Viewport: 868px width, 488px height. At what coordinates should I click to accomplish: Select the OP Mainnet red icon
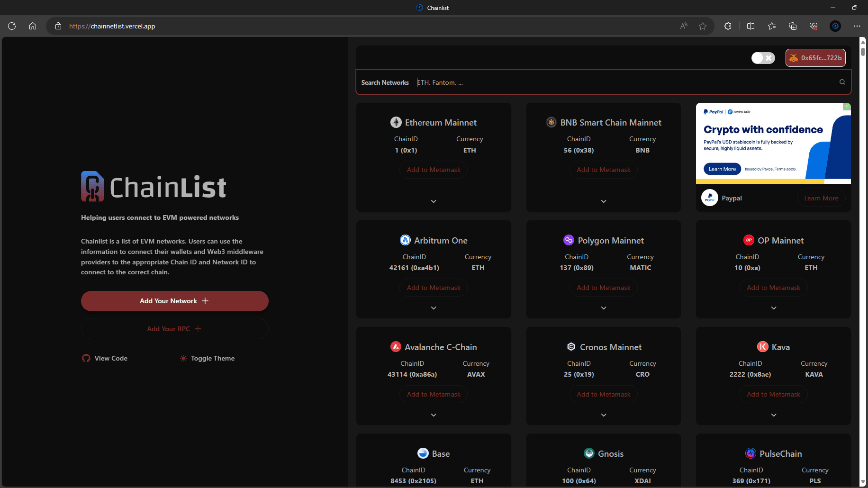pyautogui.click(x=749, y=240)
